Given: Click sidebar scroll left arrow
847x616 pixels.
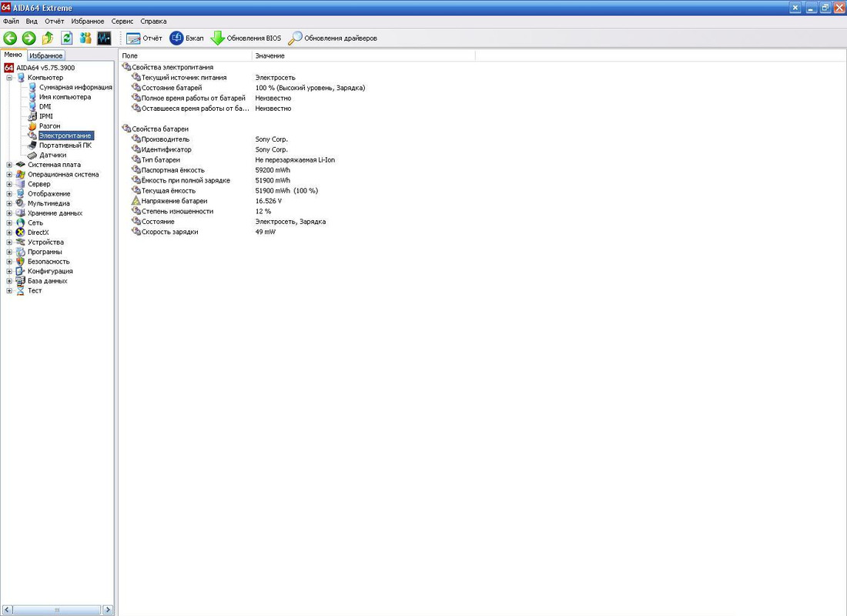Looking at the screenshot, I should 6,610.
